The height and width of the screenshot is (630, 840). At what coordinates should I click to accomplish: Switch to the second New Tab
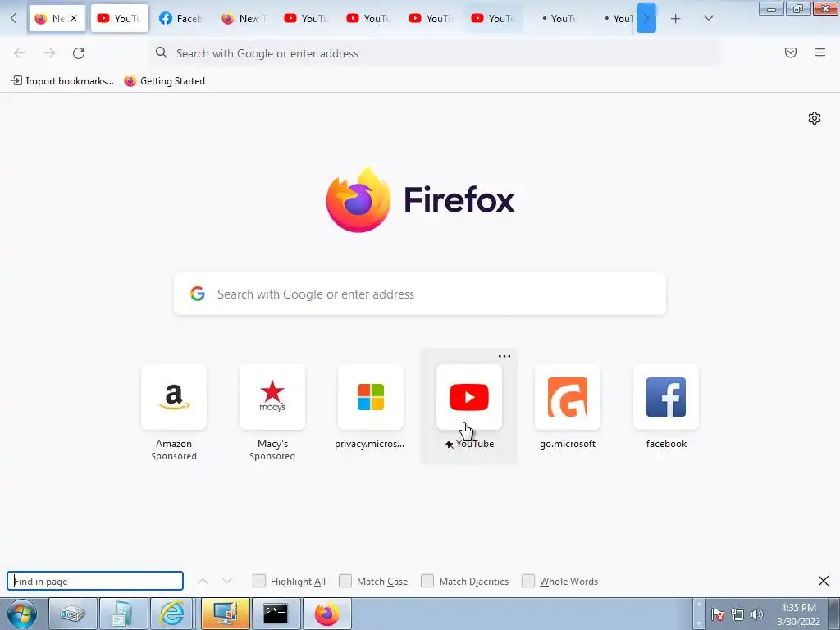pos(244,19)
